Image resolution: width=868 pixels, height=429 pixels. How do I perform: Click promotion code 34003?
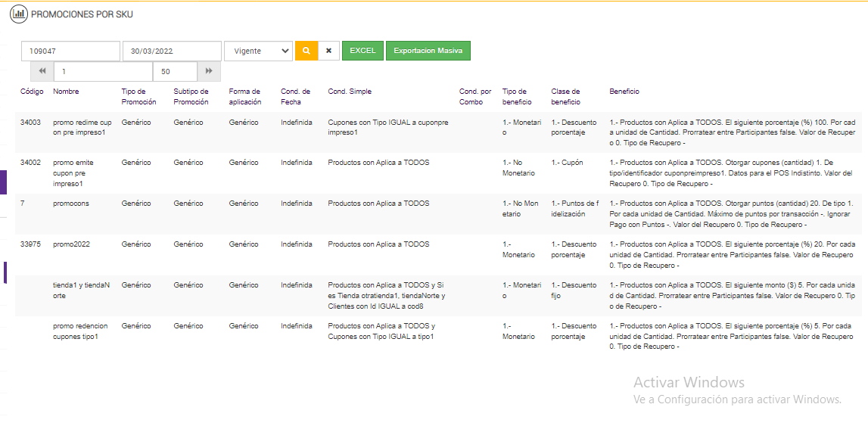point(30,122)
